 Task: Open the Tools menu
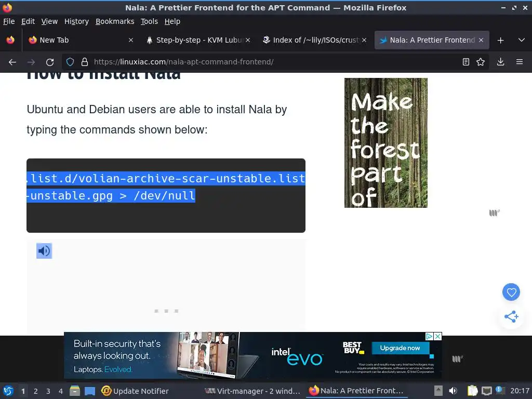coord(149,21)
